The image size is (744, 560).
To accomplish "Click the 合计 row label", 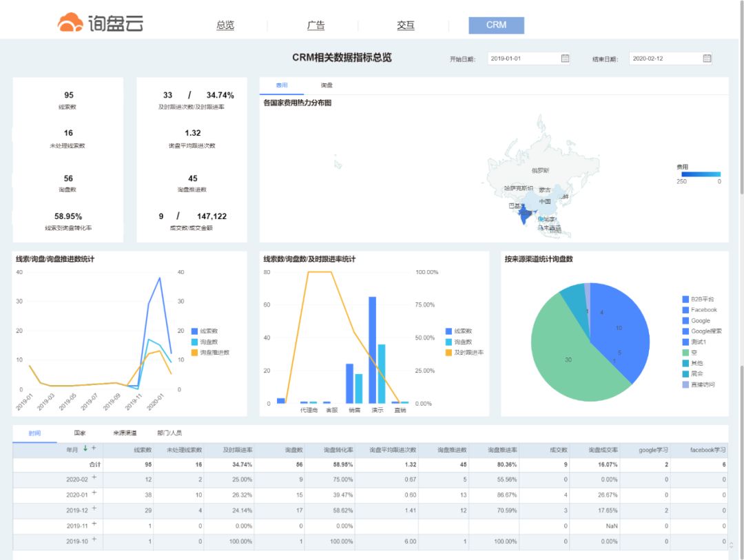I will pyautogui.click(x=95, y=465).
